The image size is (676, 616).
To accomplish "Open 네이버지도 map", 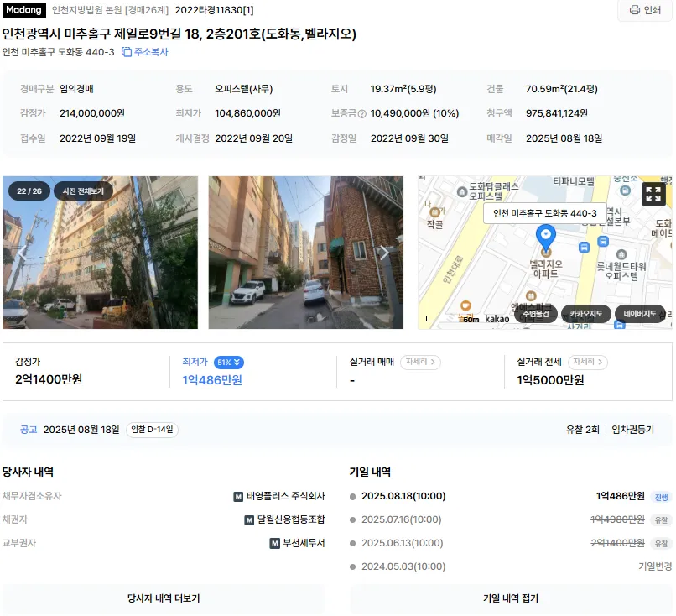I will (640, 314).
